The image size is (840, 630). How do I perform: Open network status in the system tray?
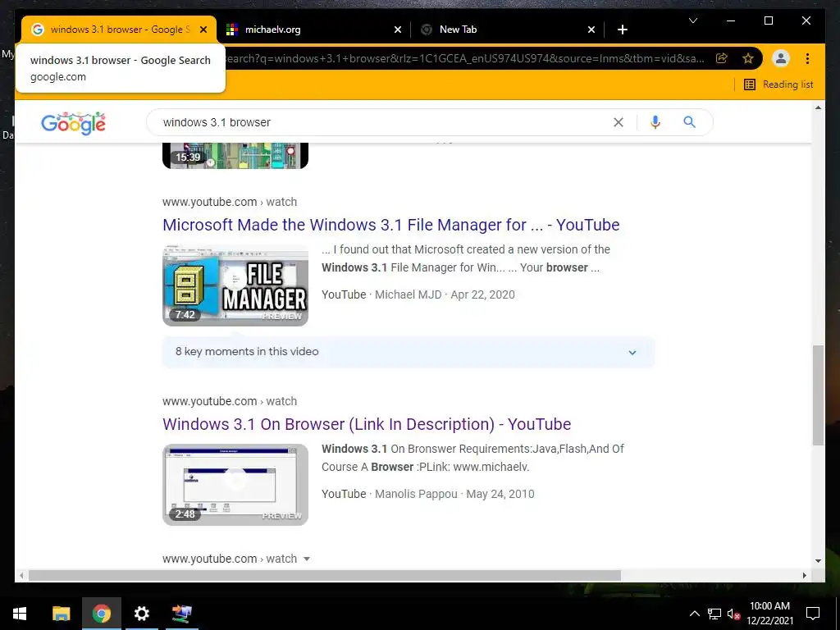(714, 614)
